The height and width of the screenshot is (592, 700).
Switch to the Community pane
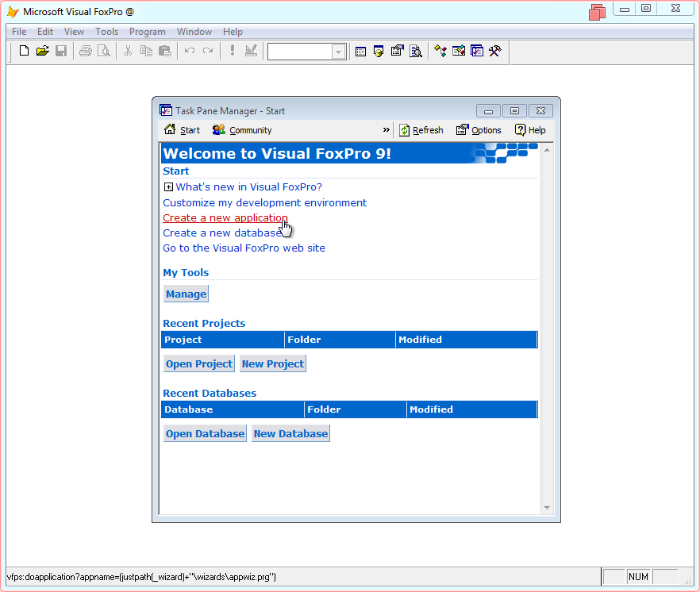click(242, 130)
